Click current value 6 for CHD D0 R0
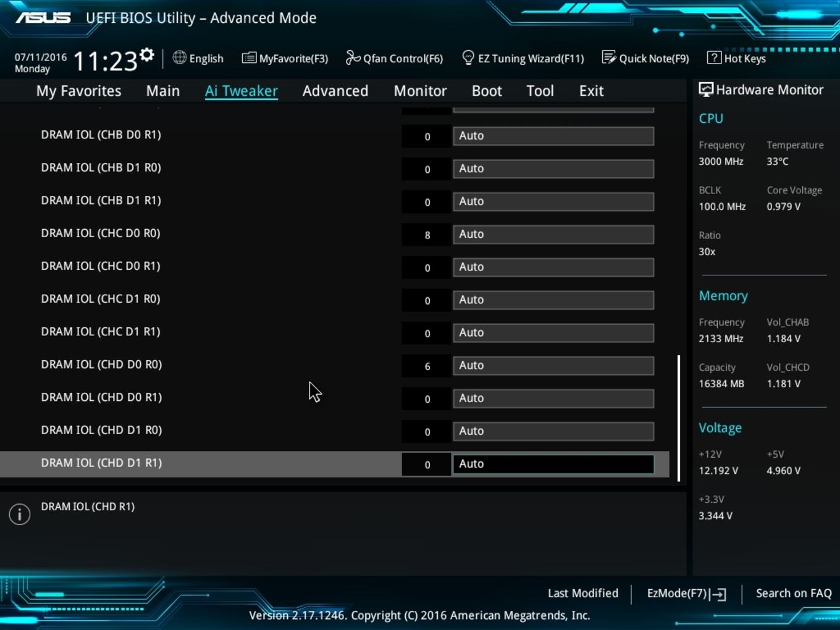Viewport: 840px width, 630px height. 427,366
